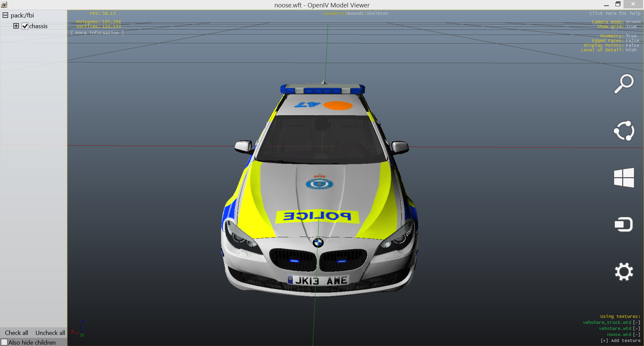
Task: Open More information panel
Action: click(x=97, y=33)
